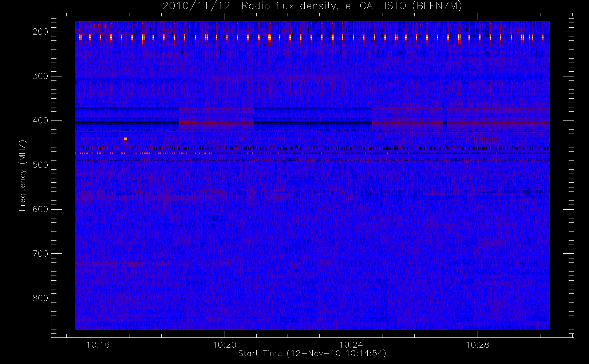Click the 300 frequency tick label
The width and height of the screenshot is (589, 364).
click(40, 76)
